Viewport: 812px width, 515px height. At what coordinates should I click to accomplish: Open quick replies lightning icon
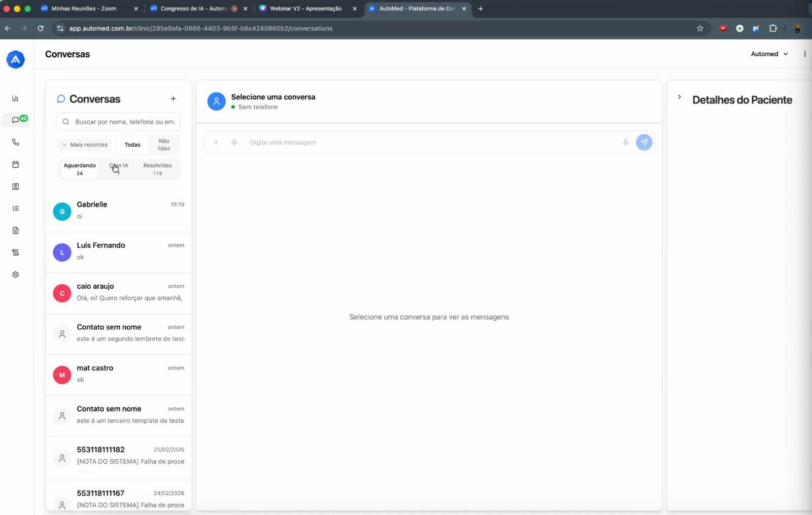pos(234,142)
